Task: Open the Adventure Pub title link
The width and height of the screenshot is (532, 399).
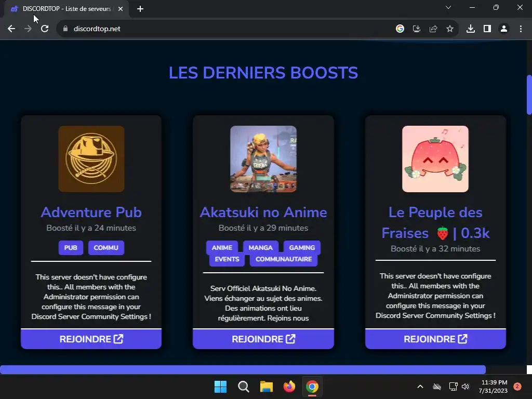Action: (x=91, y=212)
